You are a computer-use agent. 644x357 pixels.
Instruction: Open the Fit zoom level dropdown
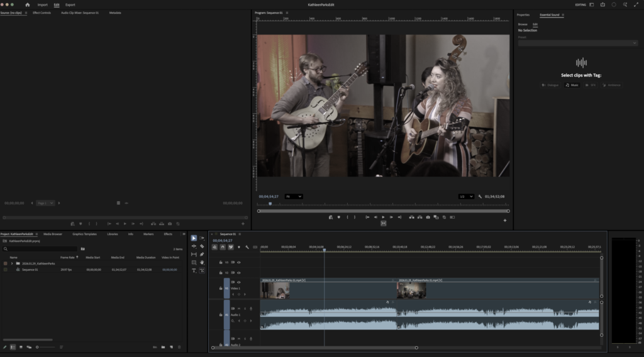click(x=293, y=197)
